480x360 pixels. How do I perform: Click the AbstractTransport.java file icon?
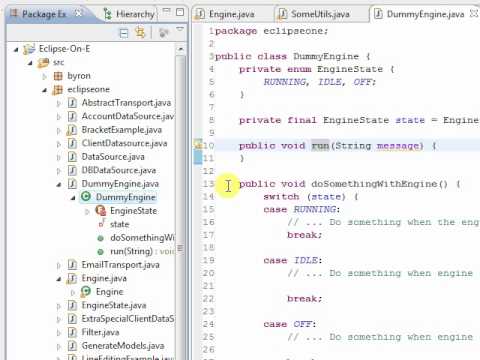(x=72, y=103)
